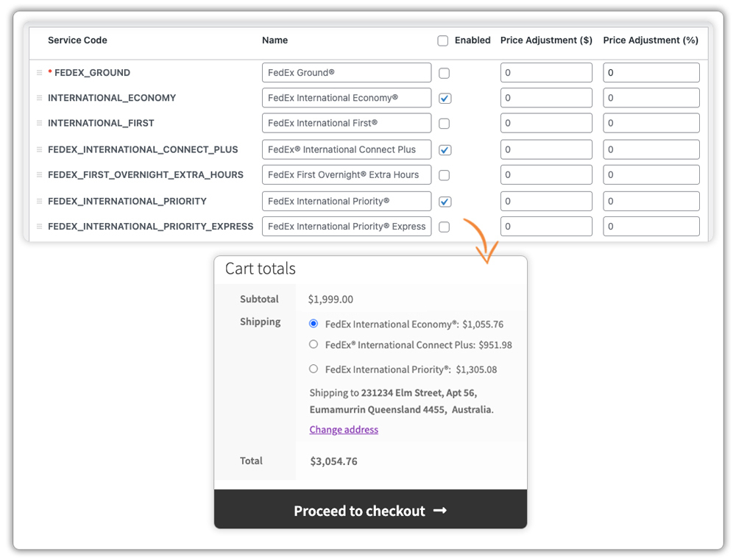Grab drag handle for FEDEX_FIRST_OVERNIGHT_EXTRA_HOURS row

pos(40,174)
